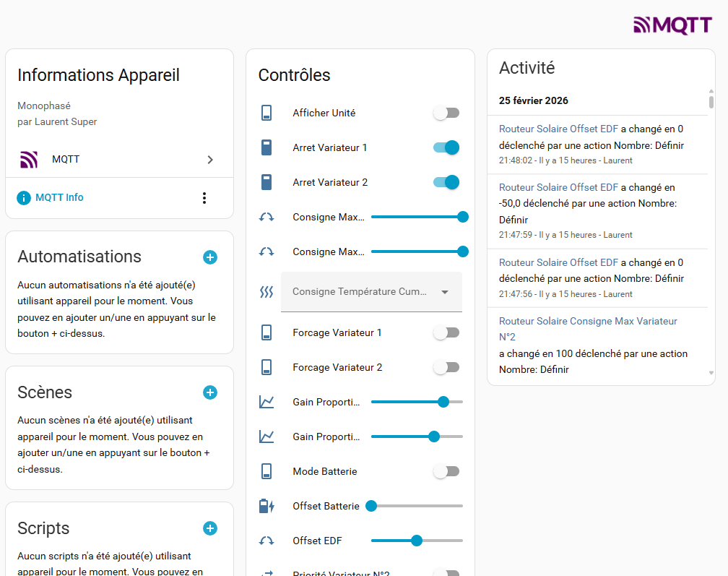The image size is (728, 576).
Task: Click the Offset EDF slider track
Action: tap(441, 541)
